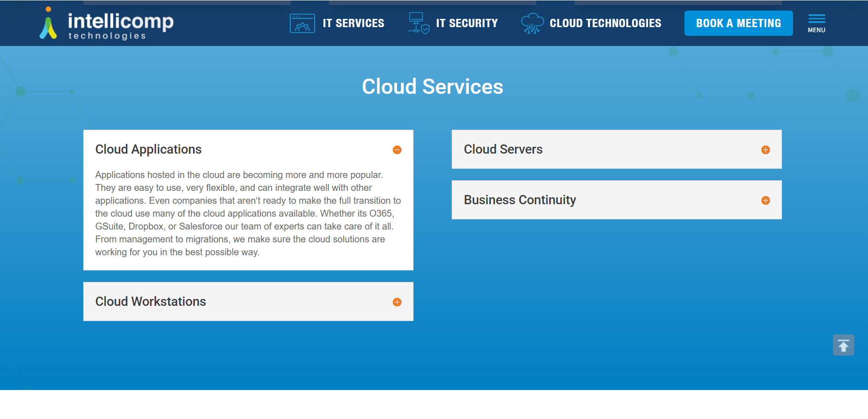Expand Cloud Workstations with the plus icon
This screenshot has width=868, height=419.
[x=397, y=302]
